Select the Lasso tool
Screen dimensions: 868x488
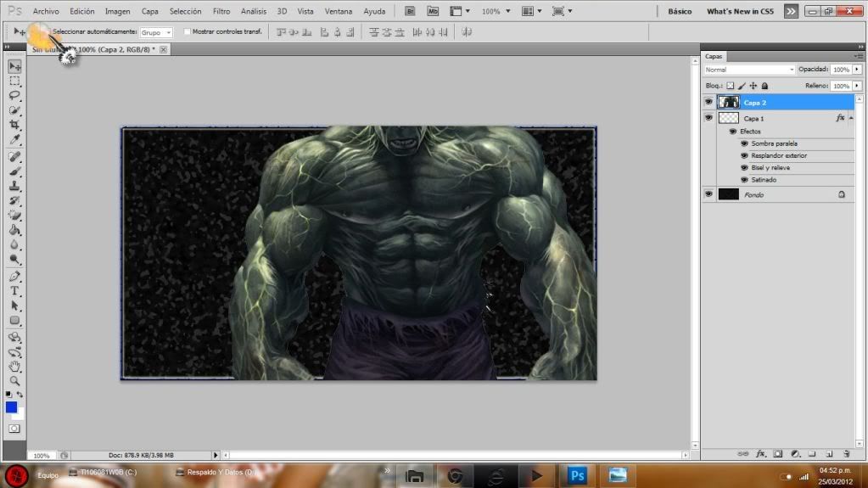[x=15, y=96]
